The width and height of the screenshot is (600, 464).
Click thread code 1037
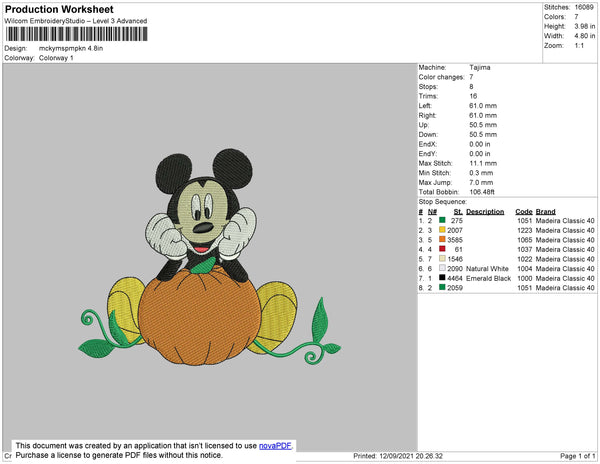click(x=524, y=249)
